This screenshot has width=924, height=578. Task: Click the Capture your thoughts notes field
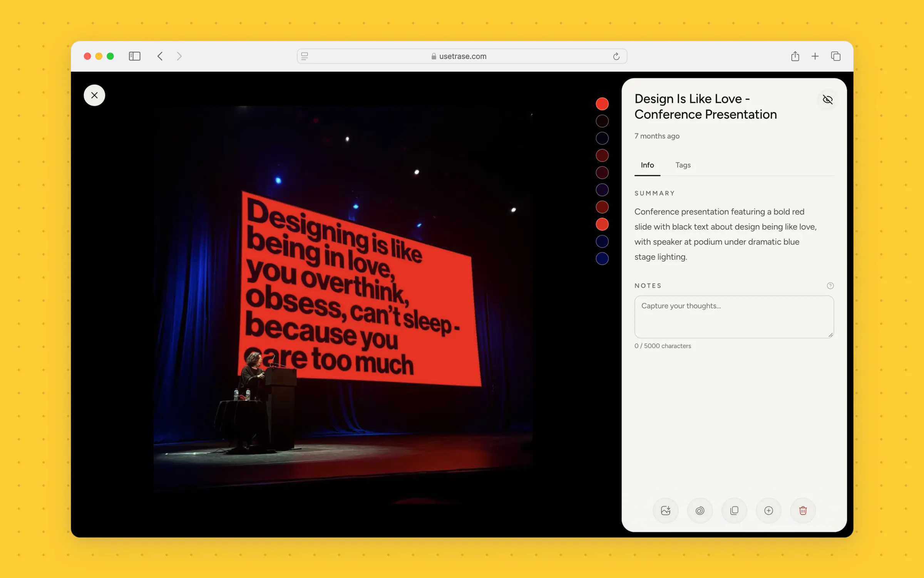(x=734, y=317)
